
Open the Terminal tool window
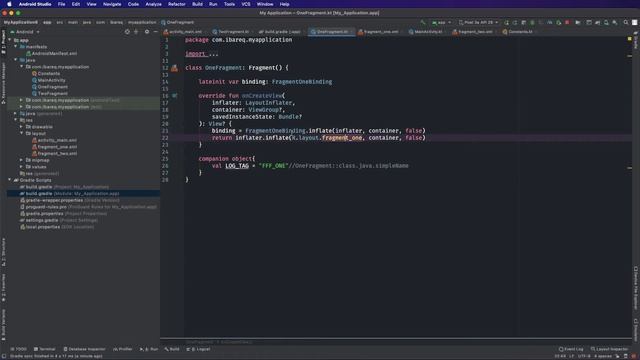pyautogui.click(x=44, y=349)
